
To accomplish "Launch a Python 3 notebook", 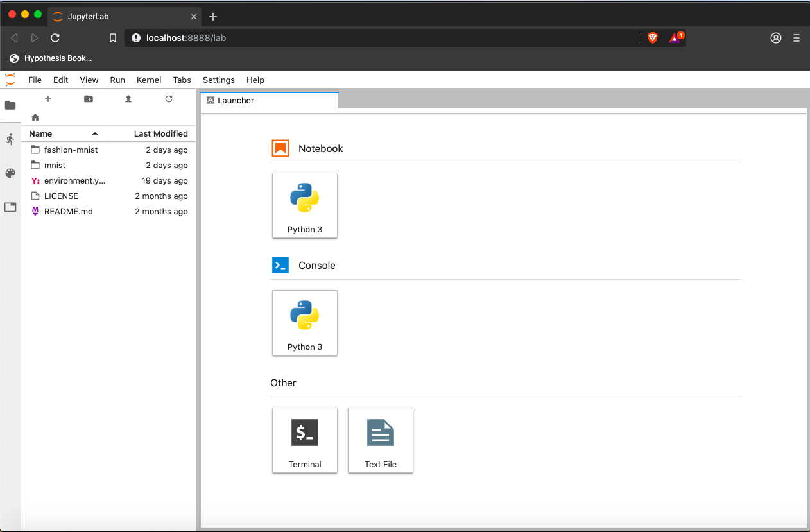I will 305,205.
